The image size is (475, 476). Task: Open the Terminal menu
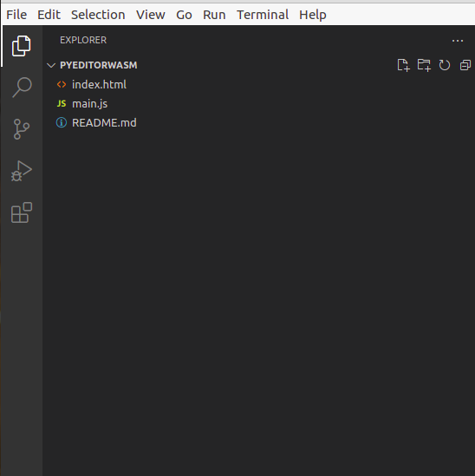(x=263, y=15)
